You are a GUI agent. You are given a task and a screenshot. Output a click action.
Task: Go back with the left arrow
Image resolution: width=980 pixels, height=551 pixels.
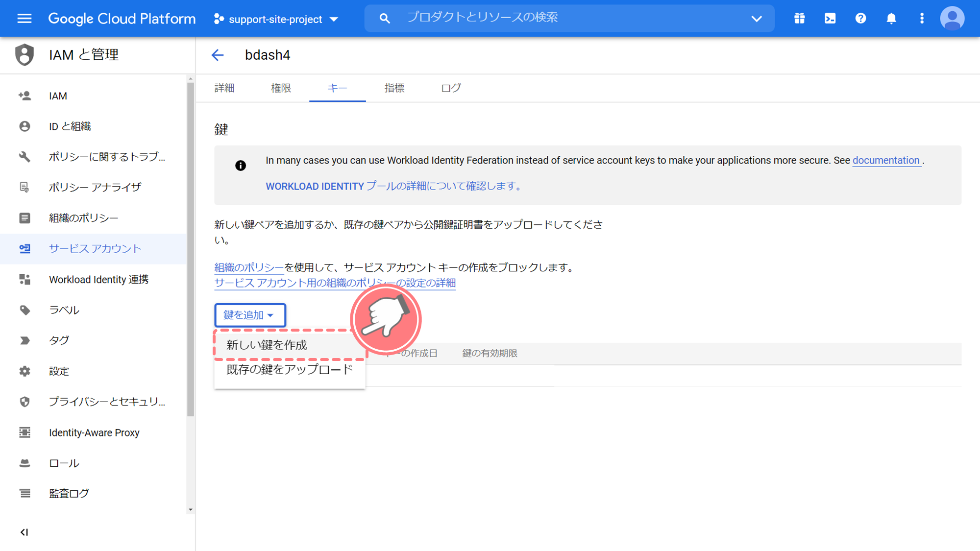click(x=218, y=55)
